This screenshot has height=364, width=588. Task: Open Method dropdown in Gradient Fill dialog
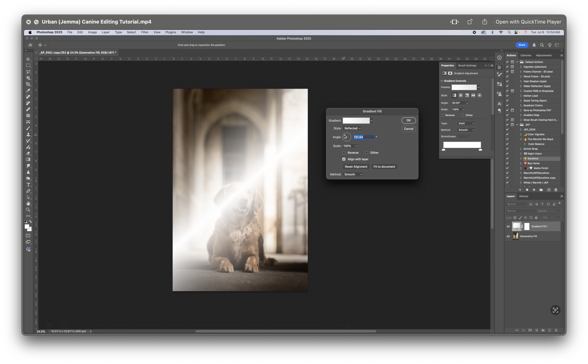[353, 174]
